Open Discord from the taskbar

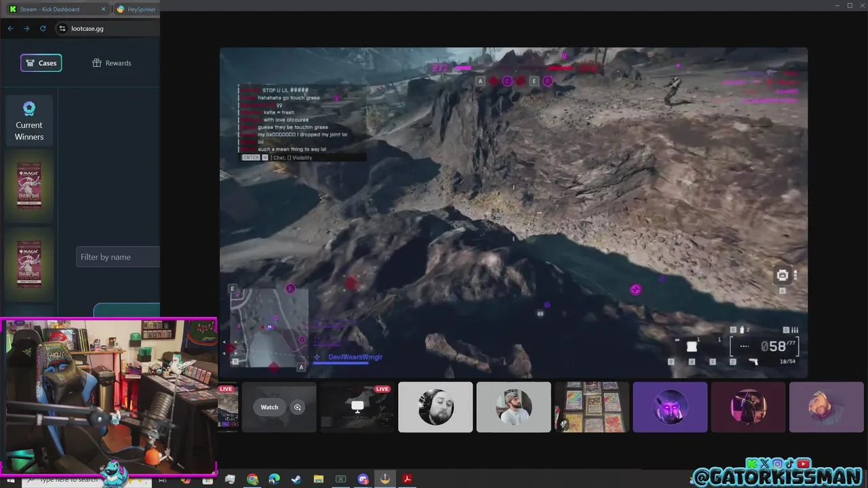coord(363,479)
